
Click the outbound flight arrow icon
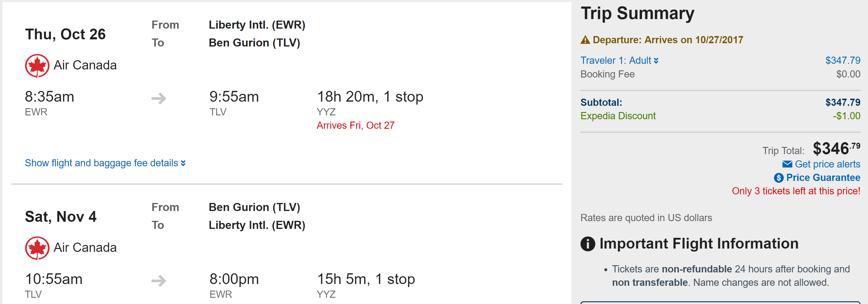159,98
